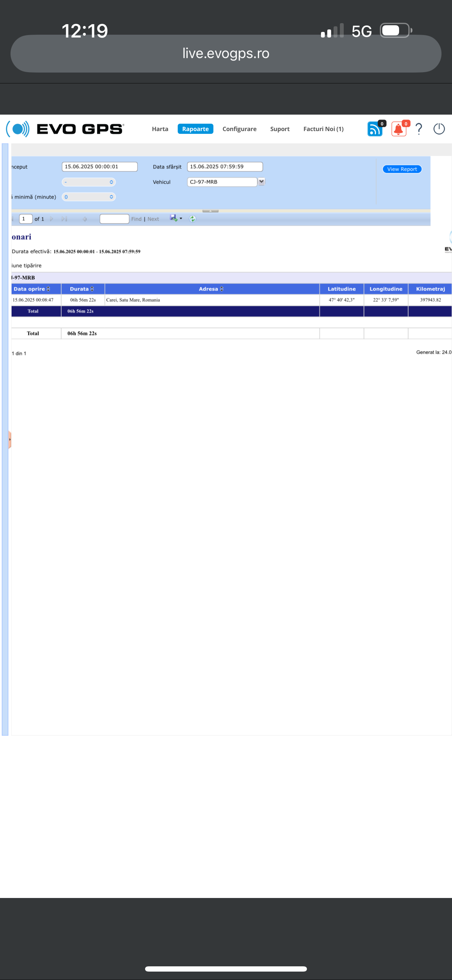452x980 pixels.
Task: Click the export report save icon
Action: tap(174, 218)
